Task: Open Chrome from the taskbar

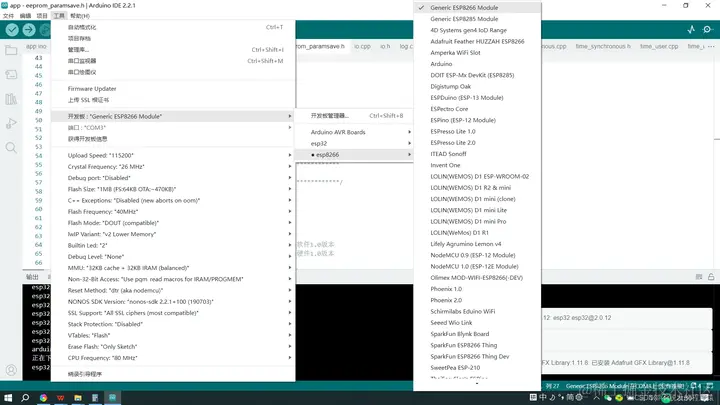Action: tap(43, 398)
